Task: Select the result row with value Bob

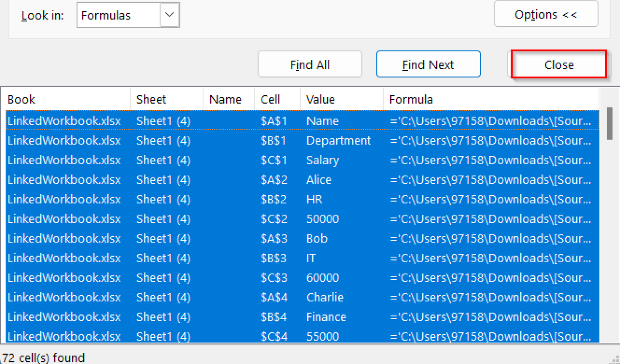Action: [316, 238]
